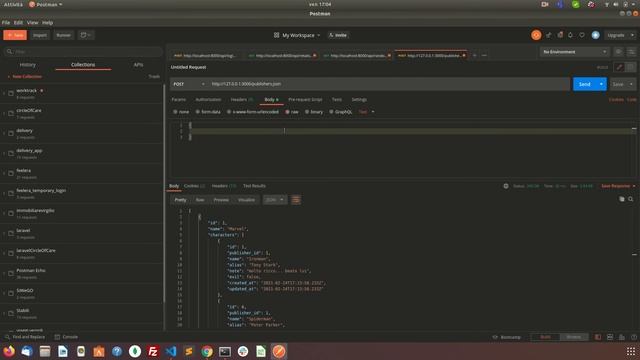Select the binary body type
This screenshot has width=640, height=360.
click(314, 112)
